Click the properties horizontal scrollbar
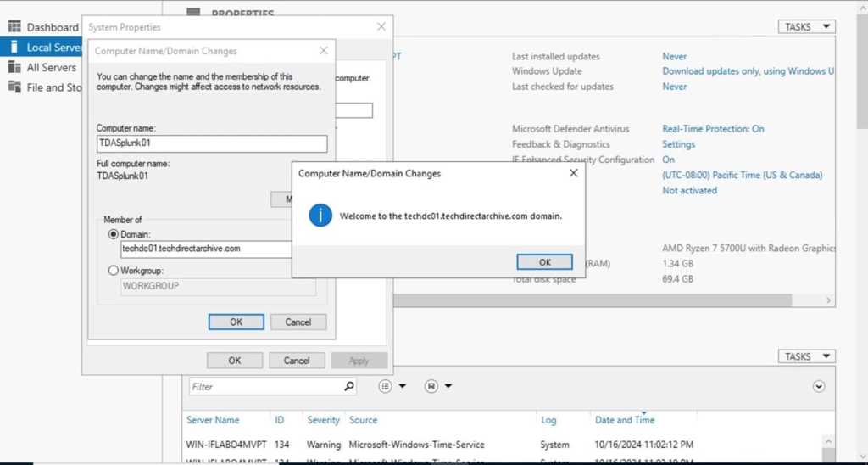The height and width of the screenshot is (465, 868). tap(593, 300)
